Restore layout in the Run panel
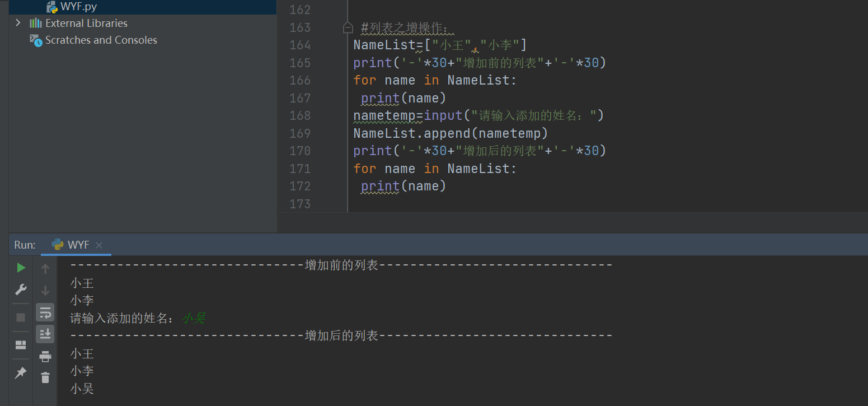Image resolution: width=868 pixels, height=406 pixels. point(21,345)
